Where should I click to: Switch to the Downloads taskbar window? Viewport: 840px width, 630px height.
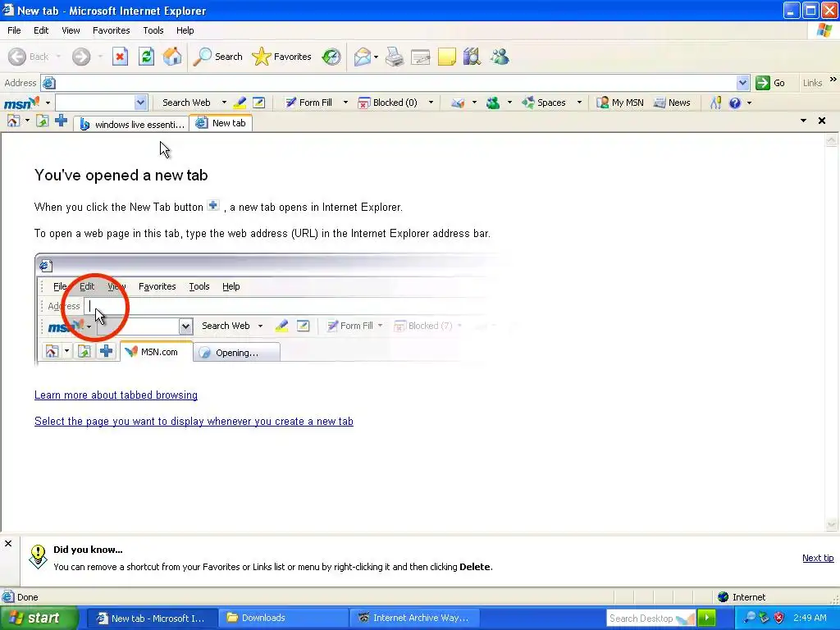[x=283, y=618]
